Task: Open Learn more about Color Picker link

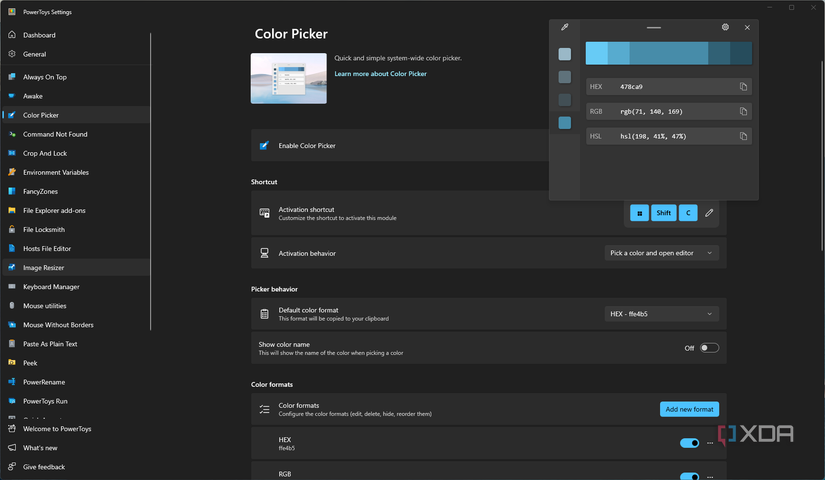Action: tap(380, 74)
